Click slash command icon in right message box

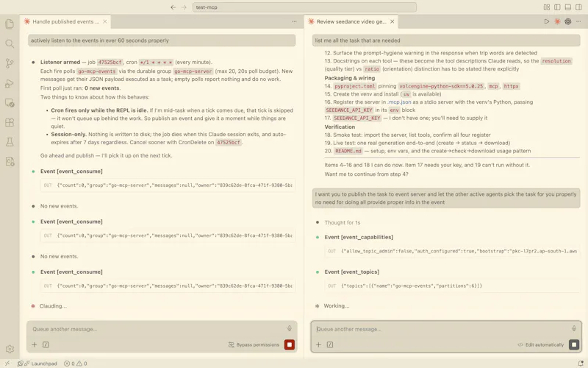click(x=330, y=344)
